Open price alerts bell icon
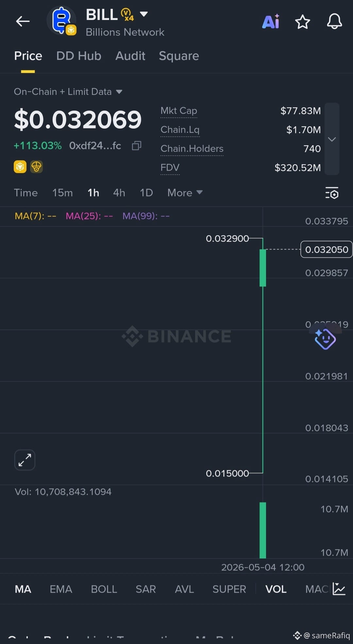 (334, 22)
